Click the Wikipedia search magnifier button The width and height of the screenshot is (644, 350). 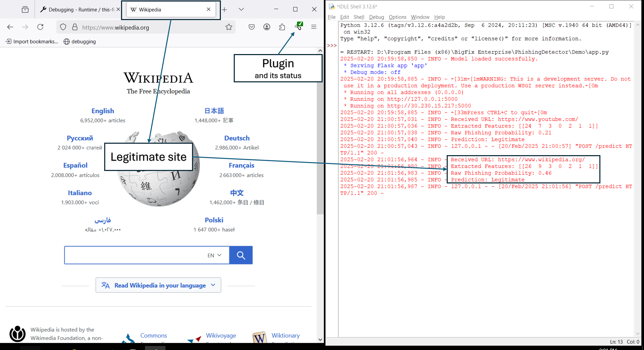241,255
